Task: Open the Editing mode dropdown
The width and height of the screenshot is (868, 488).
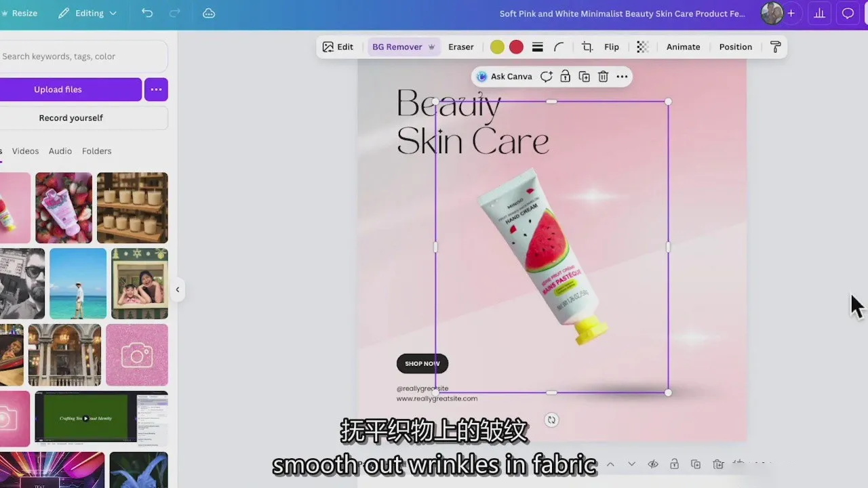Action: click(87, 13)
